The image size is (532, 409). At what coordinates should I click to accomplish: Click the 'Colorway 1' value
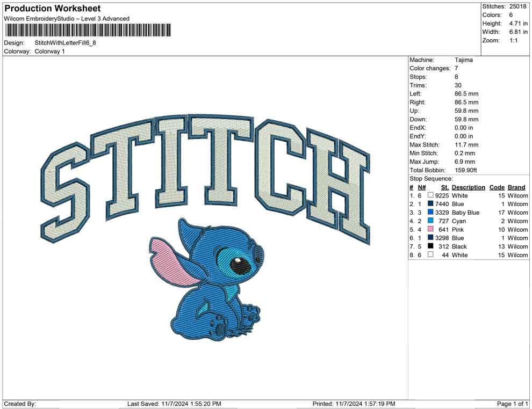pyautogui.click(x=49, y=52)
